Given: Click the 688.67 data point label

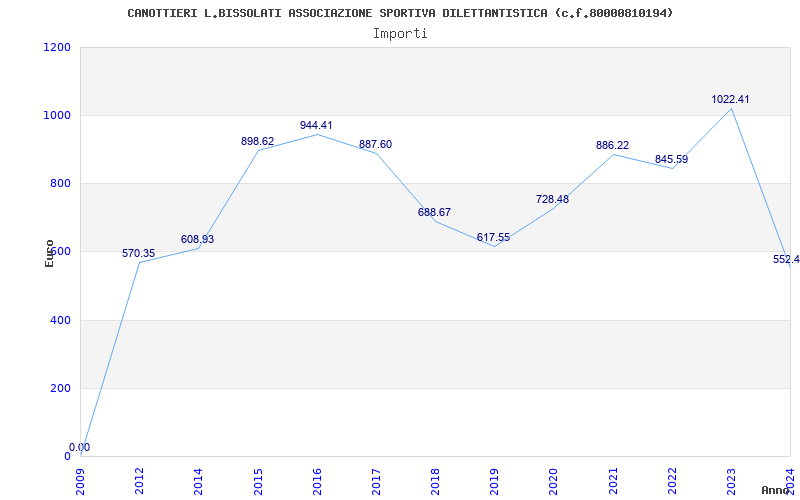Looking at the screenshot, I should coord(434,213).
